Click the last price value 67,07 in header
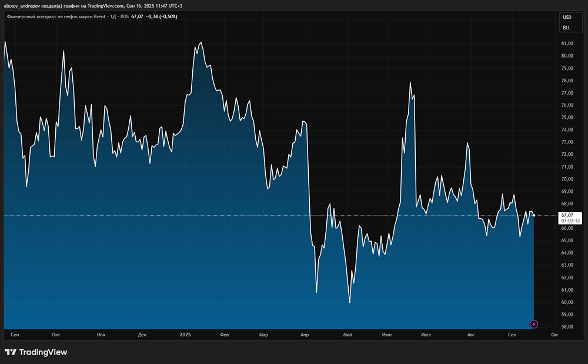588x364 pixels. coord(137,16)
